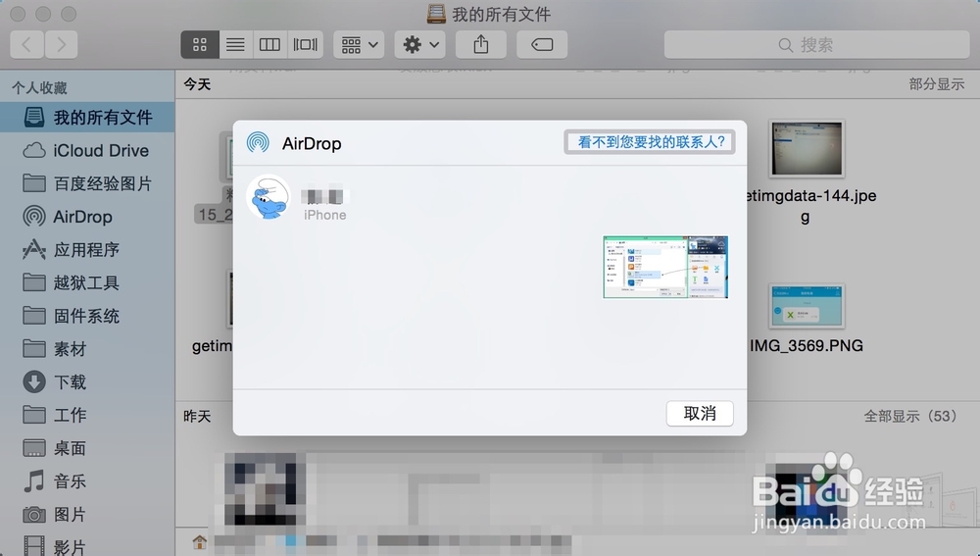The height and width of the screenshot is (556, 980).
Task: Open 音乐 in sidebar
Action: (87, 481)
